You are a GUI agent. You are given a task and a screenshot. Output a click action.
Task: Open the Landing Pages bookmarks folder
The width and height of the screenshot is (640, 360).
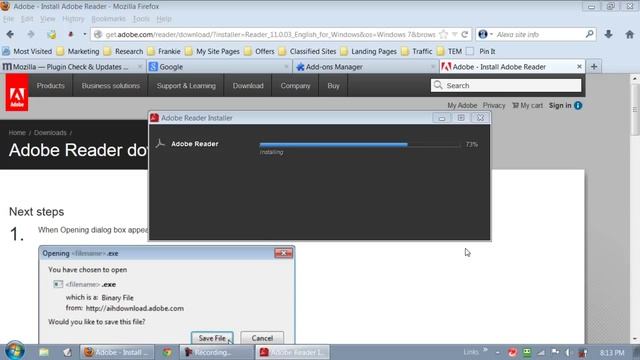tap(369, 51)
